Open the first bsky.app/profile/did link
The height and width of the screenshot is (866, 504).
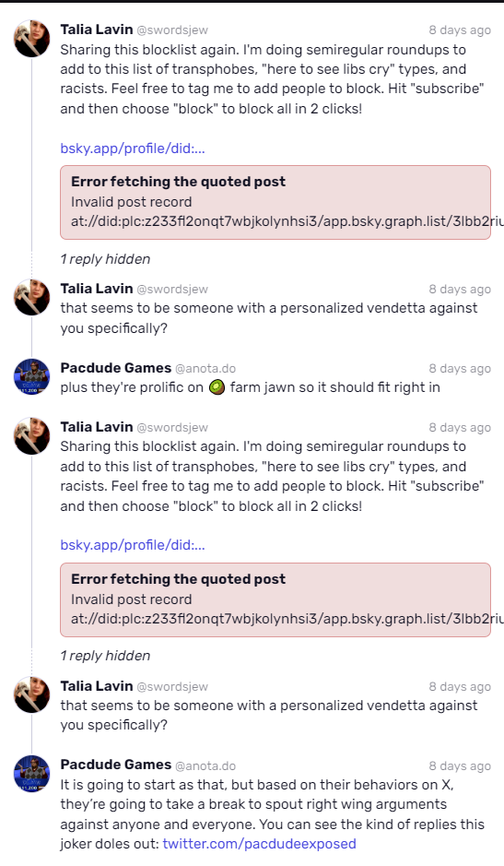coord(133,148)
